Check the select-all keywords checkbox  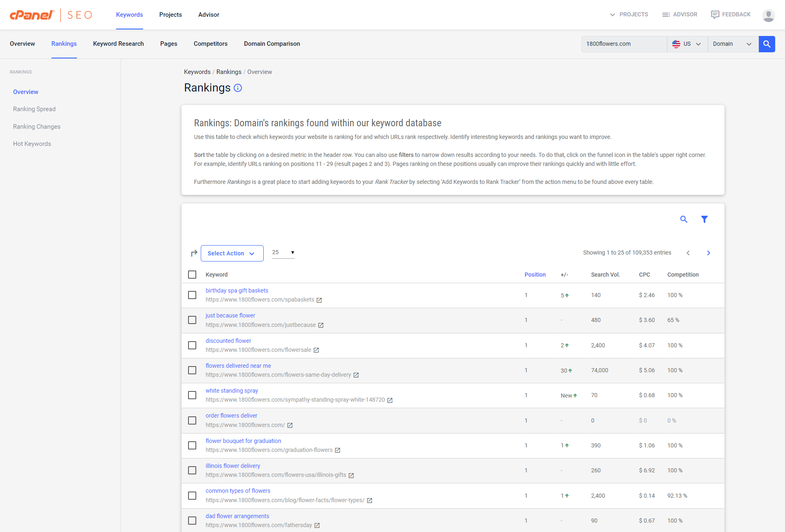[x=192, y=275]
